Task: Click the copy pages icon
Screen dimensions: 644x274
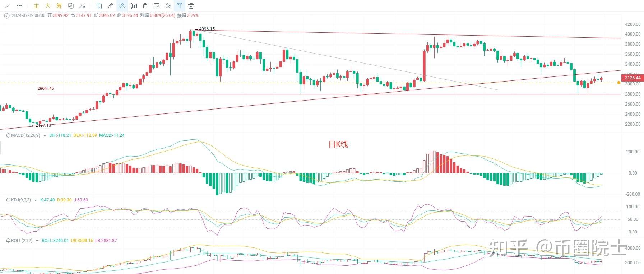Action: point(99,6)
